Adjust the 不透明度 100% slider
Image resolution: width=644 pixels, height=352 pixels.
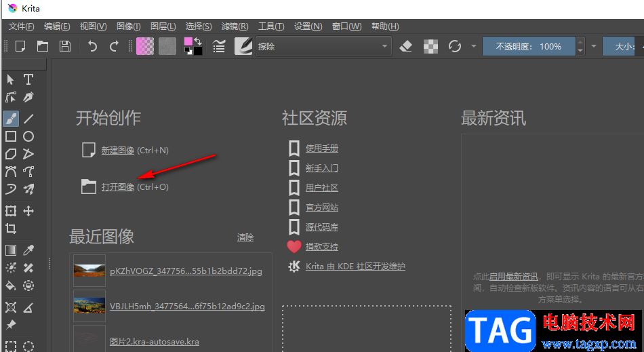(x=529, y=46)
